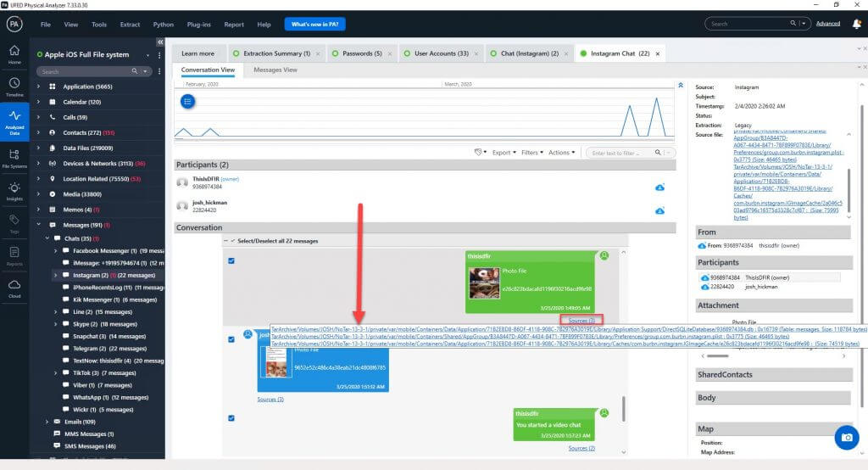Open the Tools menu
Viewport: 868px width, 470px height.
point(99,25)
